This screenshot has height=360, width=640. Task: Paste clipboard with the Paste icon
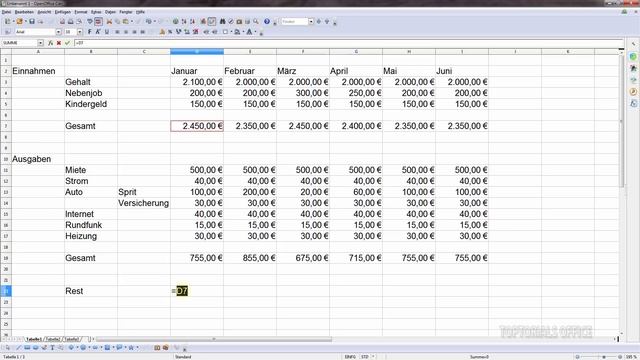click(126, 21)
